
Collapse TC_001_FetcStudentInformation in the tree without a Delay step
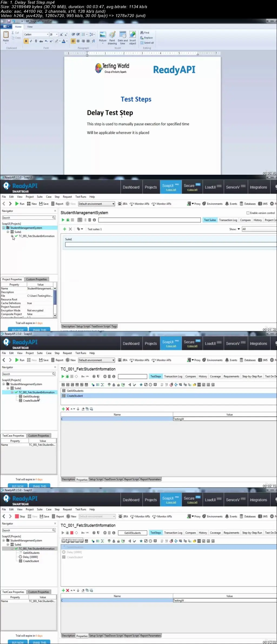12,392
